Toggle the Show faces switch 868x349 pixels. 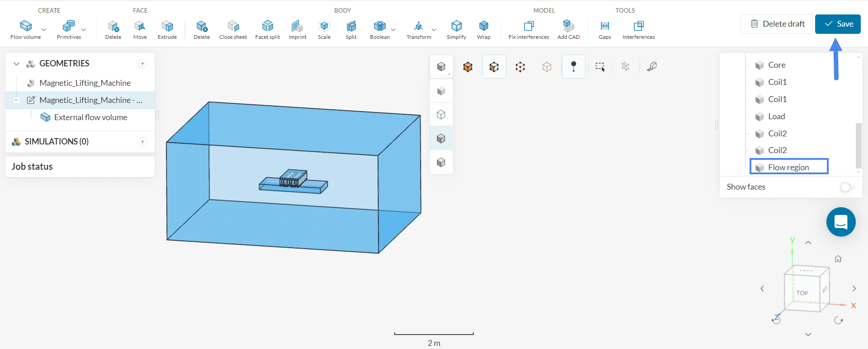pos(847,187)
